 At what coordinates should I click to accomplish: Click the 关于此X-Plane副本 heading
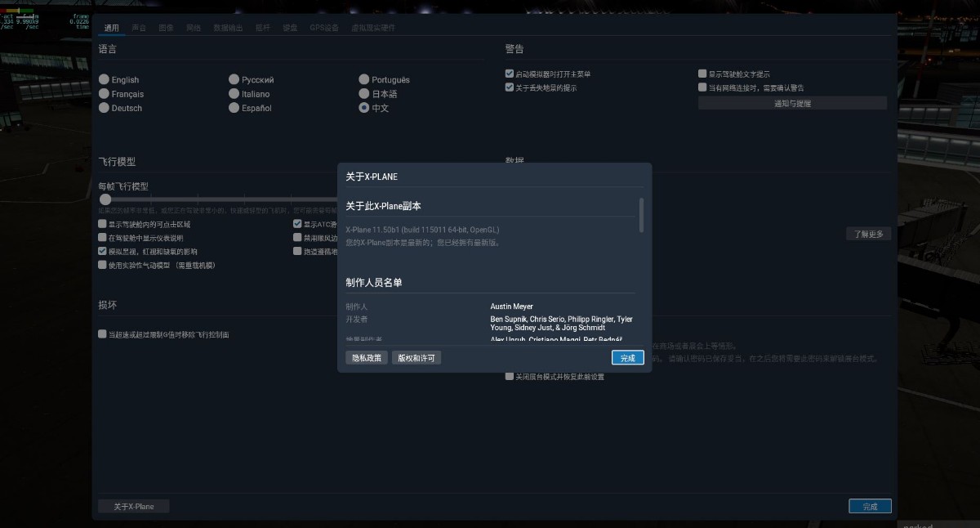point(384,205)
